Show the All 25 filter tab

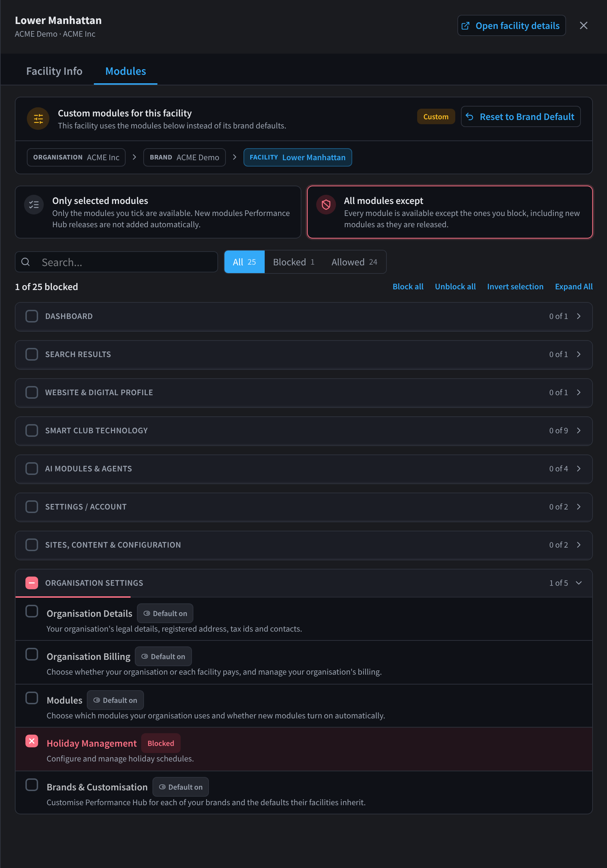[244, 262]
